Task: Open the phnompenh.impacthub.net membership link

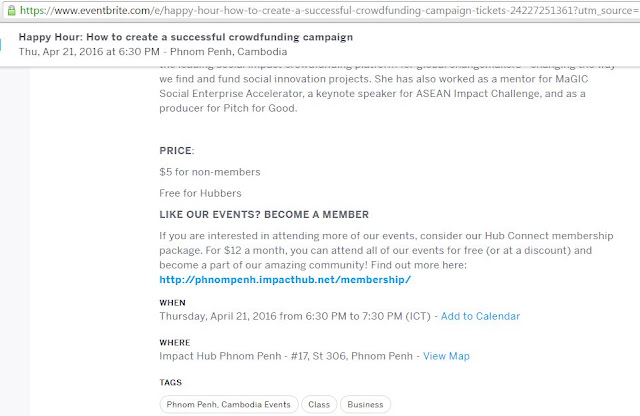Action: [x=285, y=280]
